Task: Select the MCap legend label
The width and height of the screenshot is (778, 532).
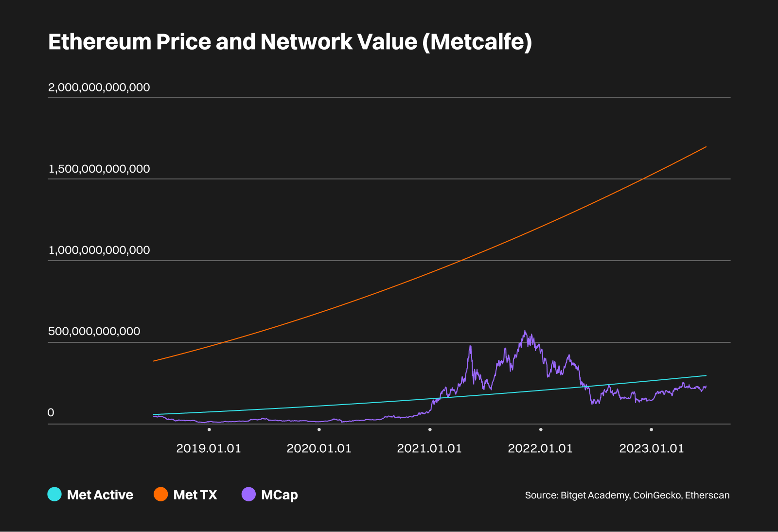Action: 279,495
